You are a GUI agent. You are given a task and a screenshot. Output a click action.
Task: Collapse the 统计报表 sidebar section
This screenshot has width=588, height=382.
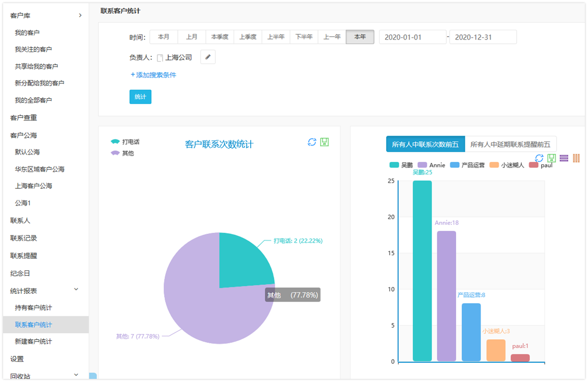pyautogui.click(x=76, y=290)
